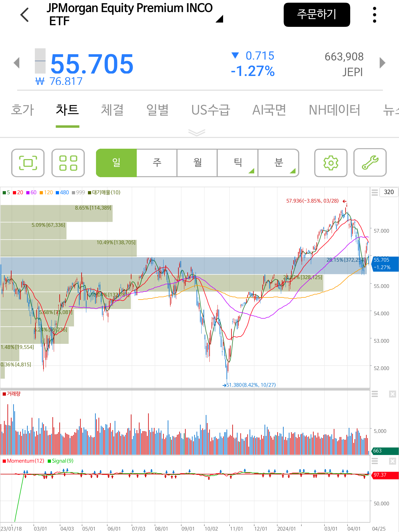Select monthly chart period 월

point(197,163)
